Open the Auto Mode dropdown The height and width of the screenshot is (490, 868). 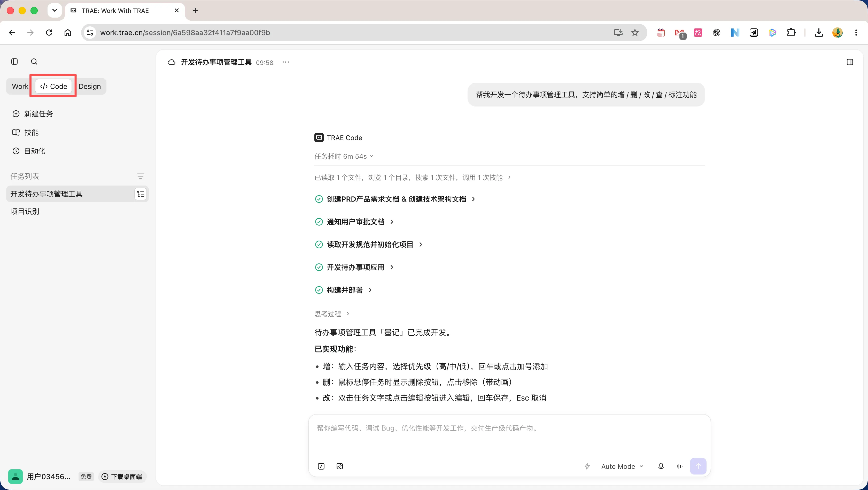622,466
